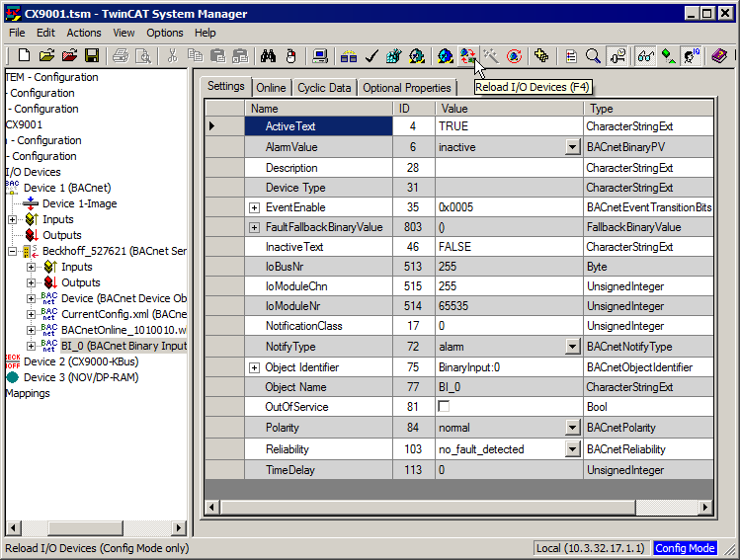The width and height of the screenshot is (740, 560).
Task: Click the Open from target folder icon
Action: (69, 56)
